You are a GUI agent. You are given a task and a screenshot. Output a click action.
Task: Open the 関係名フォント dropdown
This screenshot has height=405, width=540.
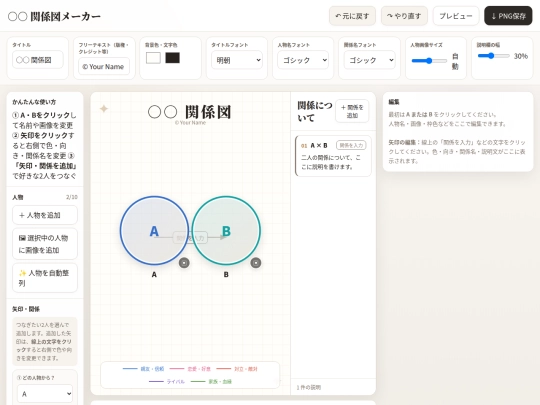370,60
